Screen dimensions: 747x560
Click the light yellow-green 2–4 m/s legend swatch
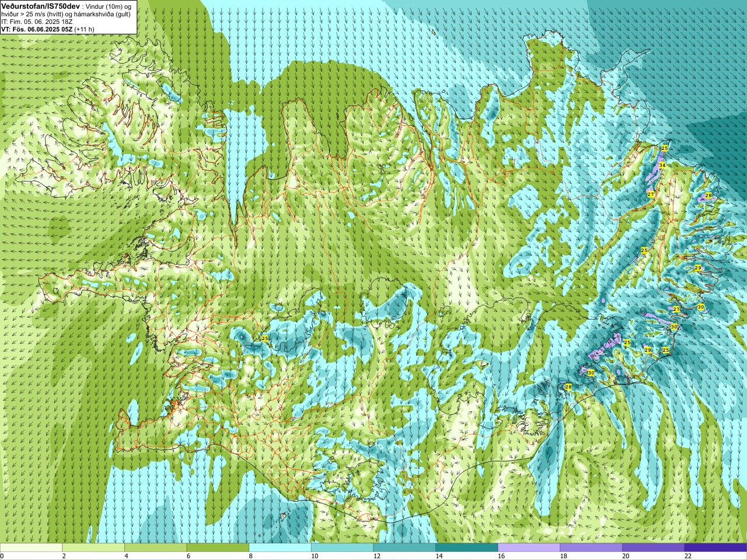(x=93, y=548)
